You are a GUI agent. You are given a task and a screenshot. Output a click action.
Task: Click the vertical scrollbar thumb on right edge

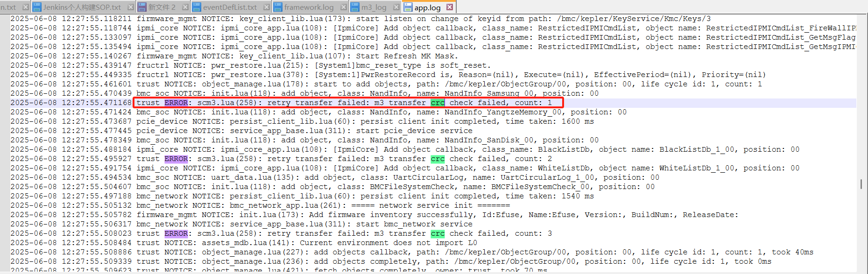pyautogui.click(x=861, y=184)
